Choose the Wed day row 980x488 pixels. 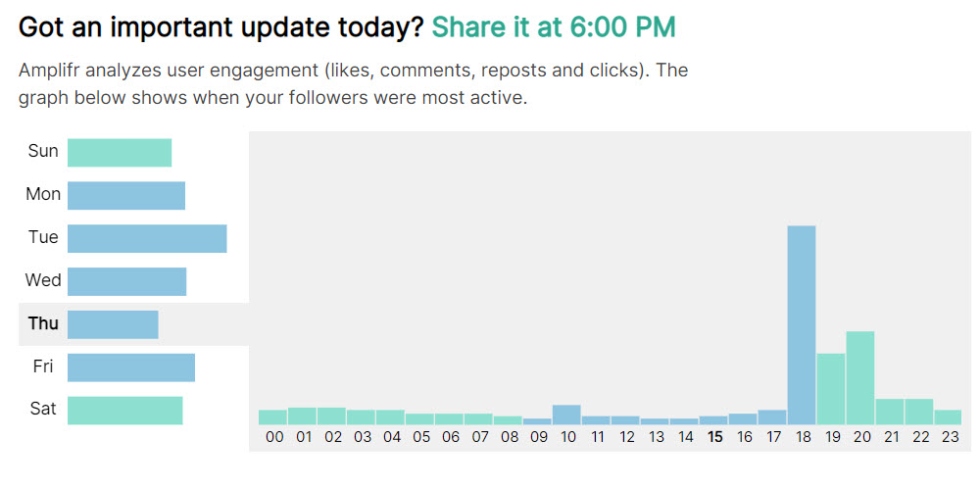pyautogui.click(x=126, y=281)
